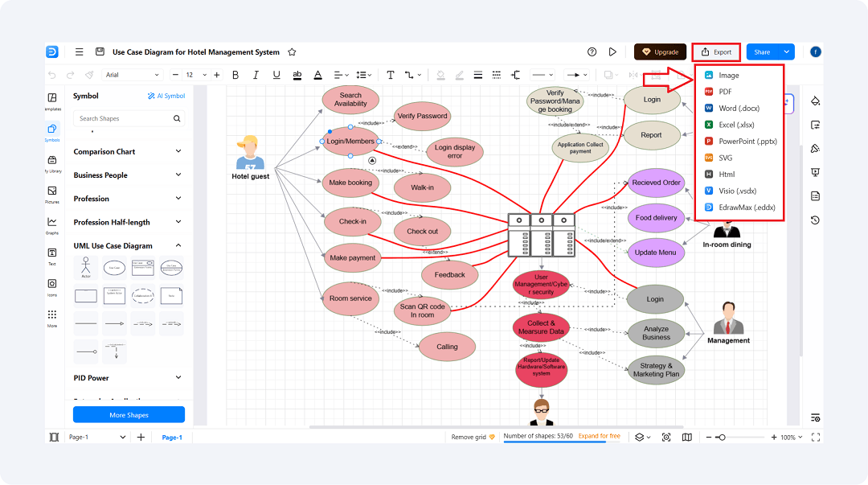Click the Undo icon
The width and height of the screenshot is (868, 485).
pyautogui.click(x=52, y=75)
